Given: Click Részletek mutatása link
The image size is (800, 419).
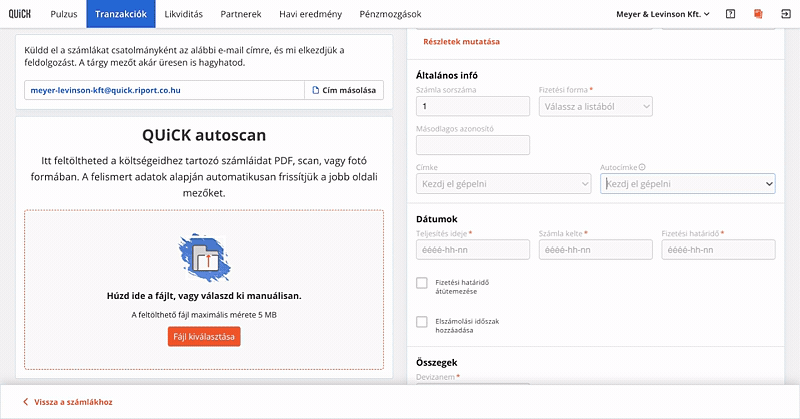Looking at the screenshot, I should click(461, 42).
